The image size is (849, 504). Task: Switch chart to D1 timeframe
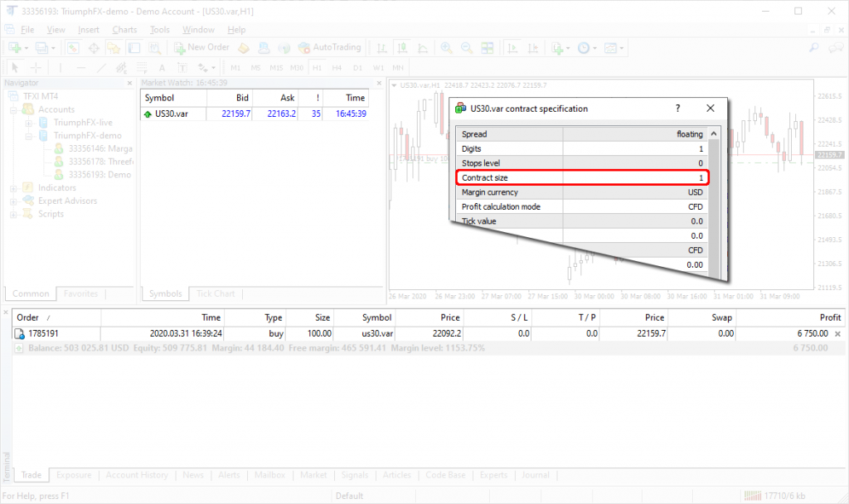pyautogui.click(x=357, y=68)
